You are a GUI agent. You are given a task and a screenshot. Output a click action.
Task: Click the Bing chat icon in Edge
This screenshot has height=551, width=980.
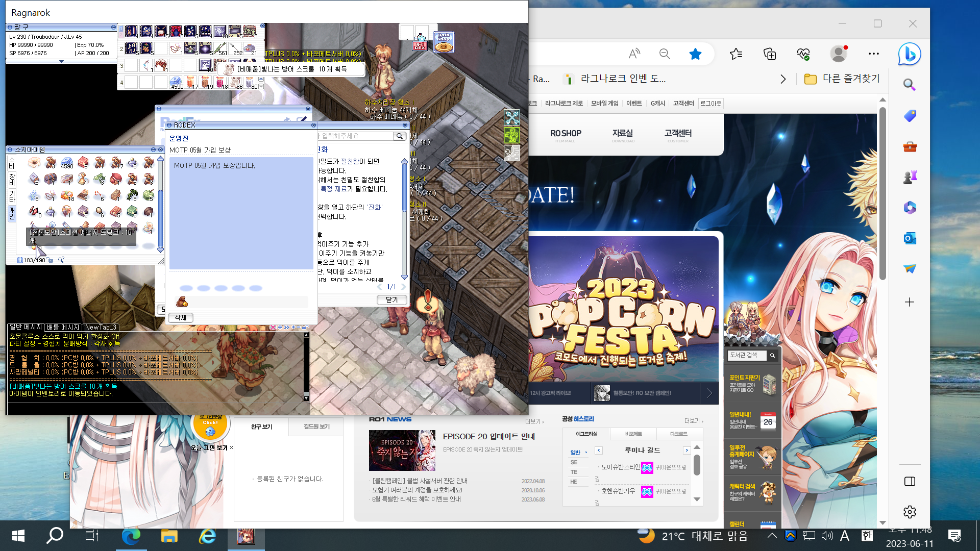coord(910,54)
